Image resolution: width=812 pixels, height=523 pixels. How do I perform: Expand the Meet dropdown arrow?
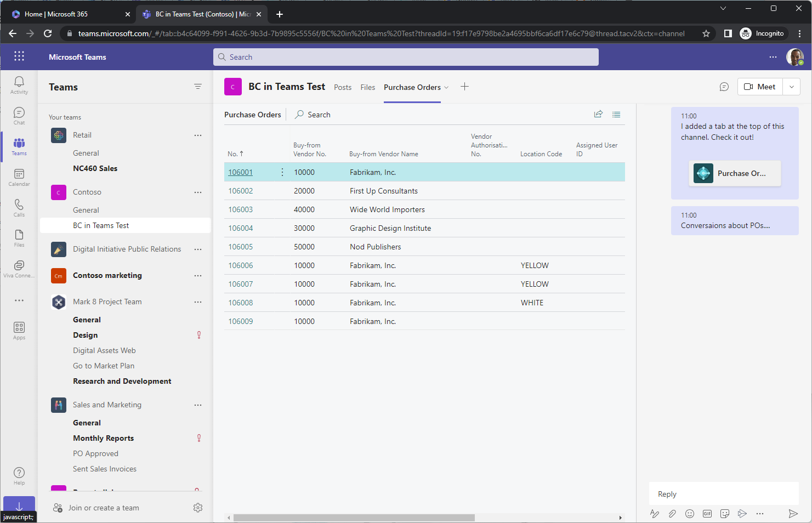click(x=792, y=87)
